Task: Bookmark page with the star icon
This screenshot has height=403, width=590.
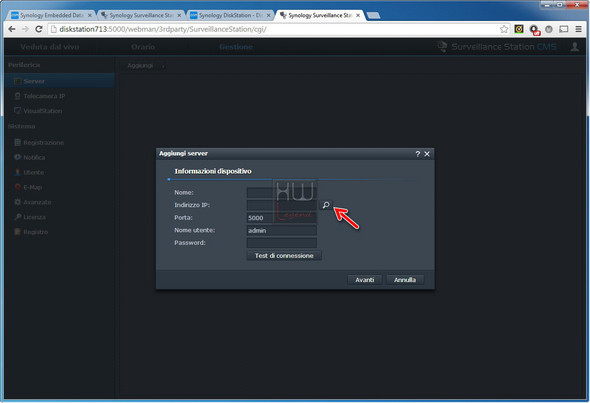Action: (504, 29)
